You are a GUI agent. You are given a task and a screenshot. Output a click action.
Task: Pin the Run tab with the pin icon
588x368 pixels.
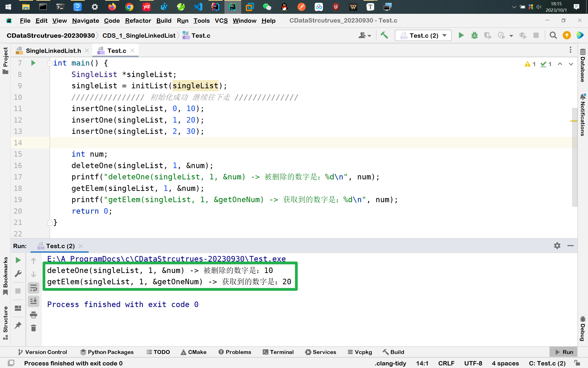[x=18, y=325]
